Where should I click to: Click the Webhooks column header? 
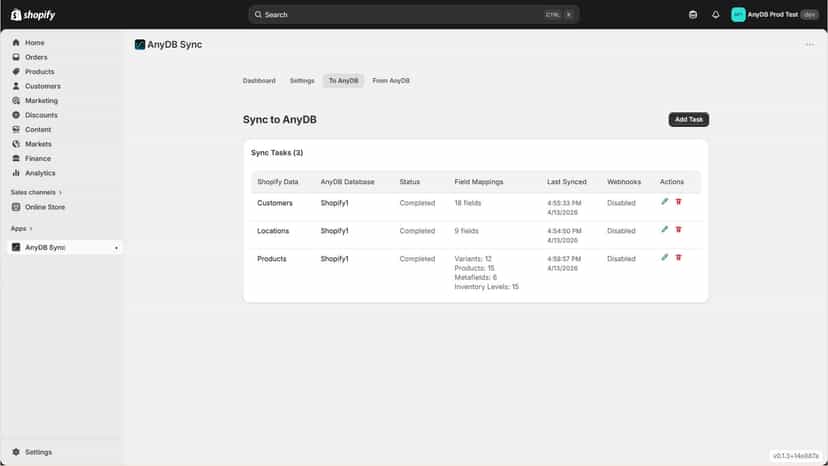[x=624, y=182]
